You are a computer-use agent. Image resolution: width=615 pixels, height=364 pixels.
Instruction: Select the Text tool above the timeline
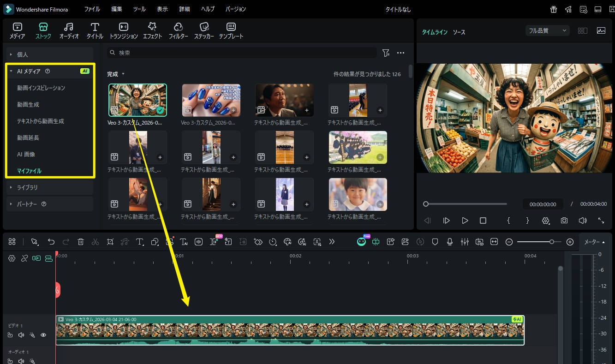coord(140,241)
